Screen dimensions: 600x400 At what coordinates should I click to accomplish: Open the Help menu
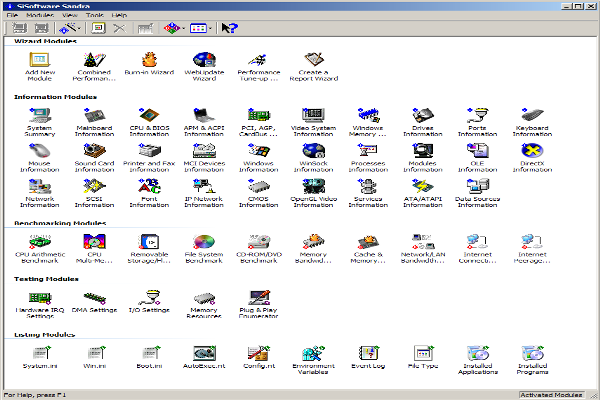coord(119,15)
